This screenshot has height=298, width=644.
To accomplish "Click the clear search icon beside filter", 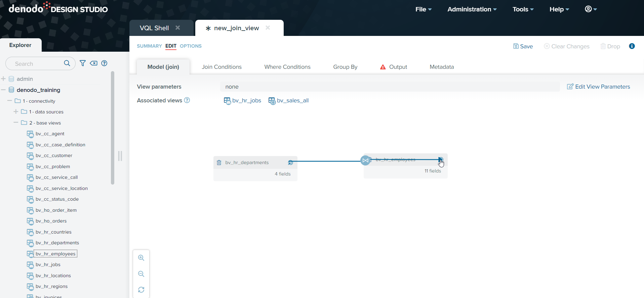I will click(93, 63).
